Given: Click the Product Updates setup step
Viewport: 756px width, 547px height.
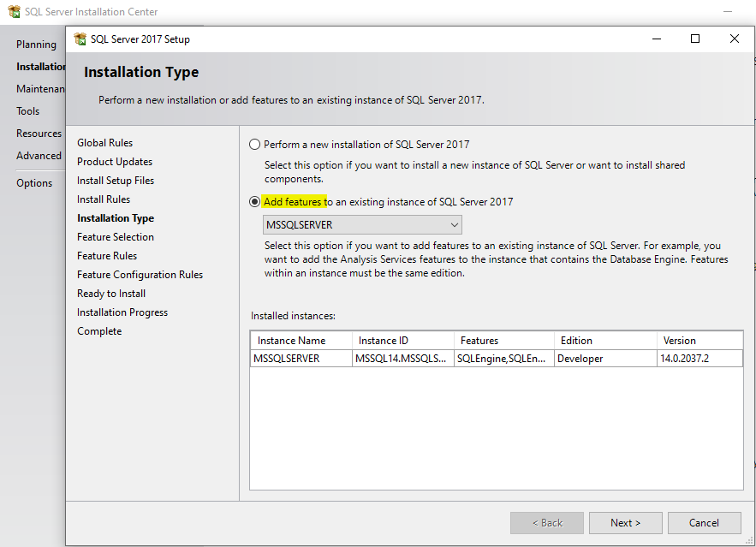Looking at the screenshot, I should pos(115,162).
